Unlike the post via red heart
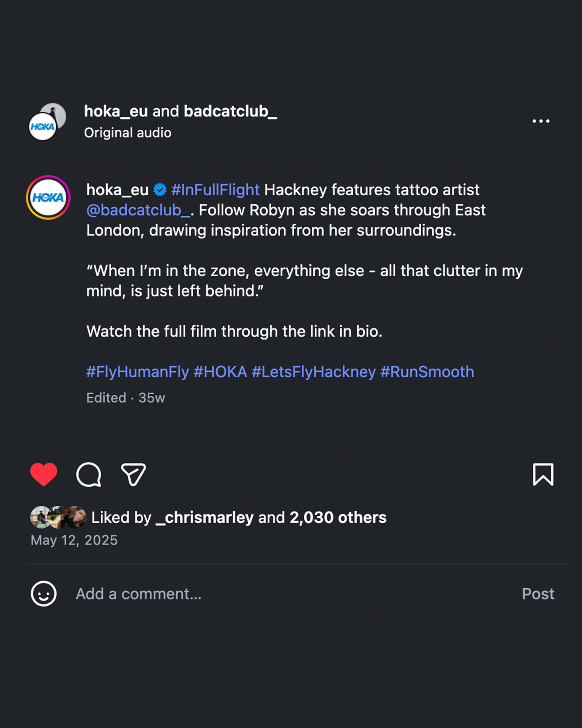 pyautogui.click(x=44, y=474)
